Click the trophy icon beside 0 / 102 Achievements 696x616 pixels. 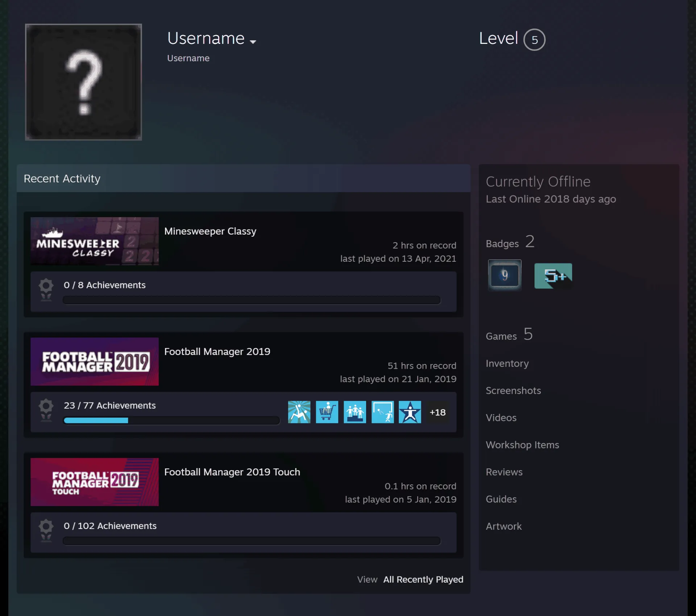(x=46, y=530)
